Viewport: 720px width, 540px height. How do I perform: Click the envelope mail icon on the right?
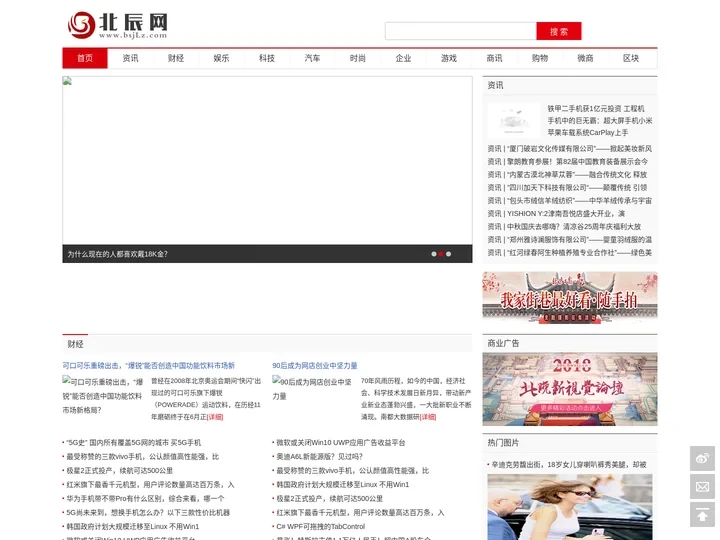click(x=702, y=486)
